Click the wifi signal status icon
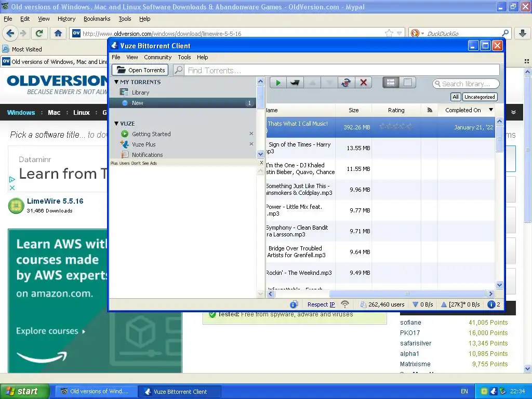The width and height of the screenshot is (532, 399). click(345, 304)
